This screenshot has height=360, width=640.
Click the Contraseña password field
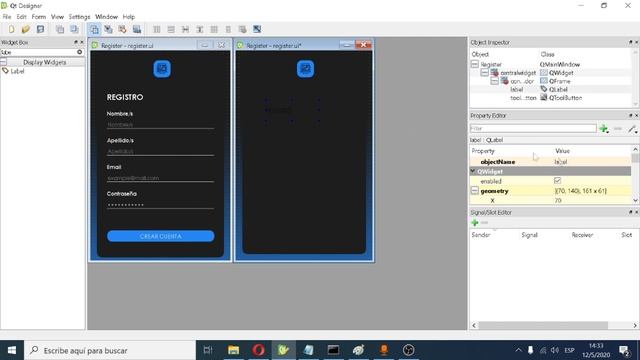160,204
